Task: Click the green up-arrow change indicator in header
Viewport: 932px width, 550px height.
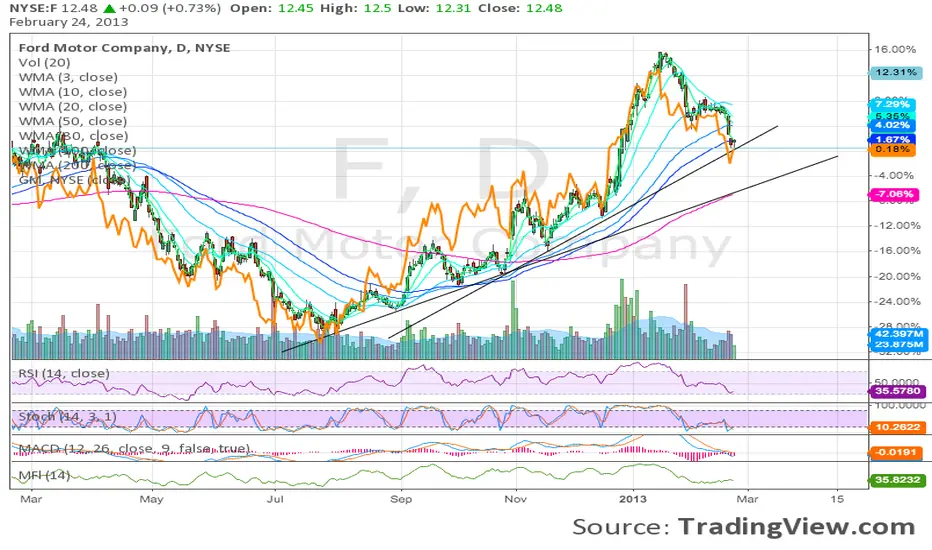Action: [x=110, y=8]
